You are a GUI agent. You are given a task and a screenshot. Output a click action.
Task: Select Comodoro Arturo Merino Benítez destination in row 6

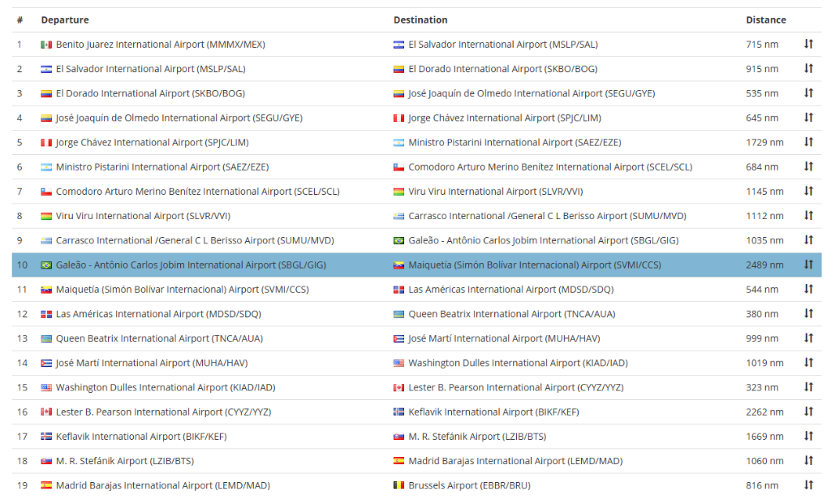click(550, 167)
